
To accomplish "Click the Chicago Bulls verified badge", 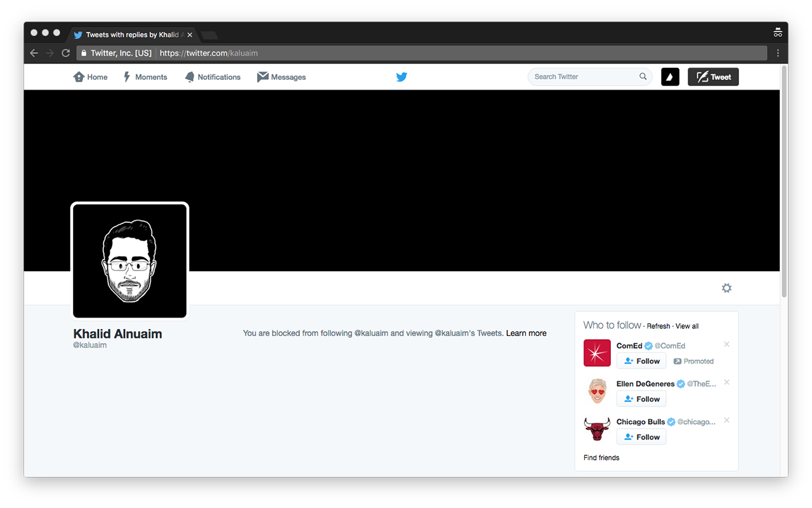I will (671, 422).
